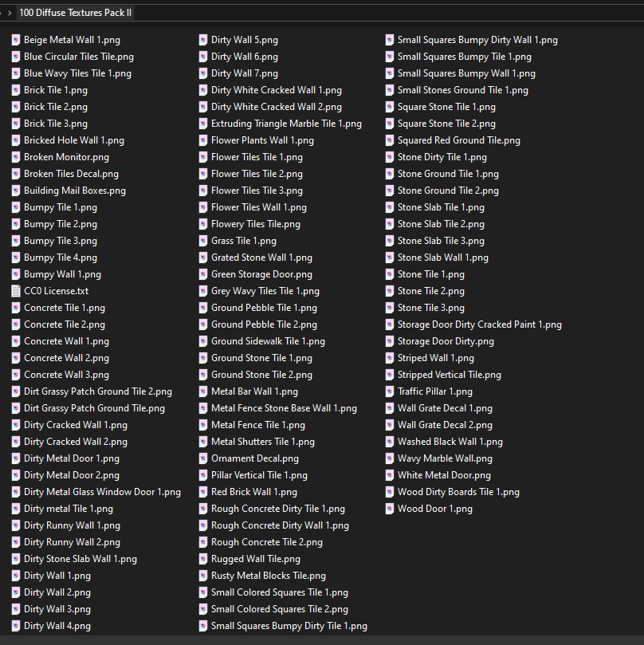This screenshot has height=645, width=644.
Task: Click the icon next to Wood Door 1.png
Action: tap(390, 509)
